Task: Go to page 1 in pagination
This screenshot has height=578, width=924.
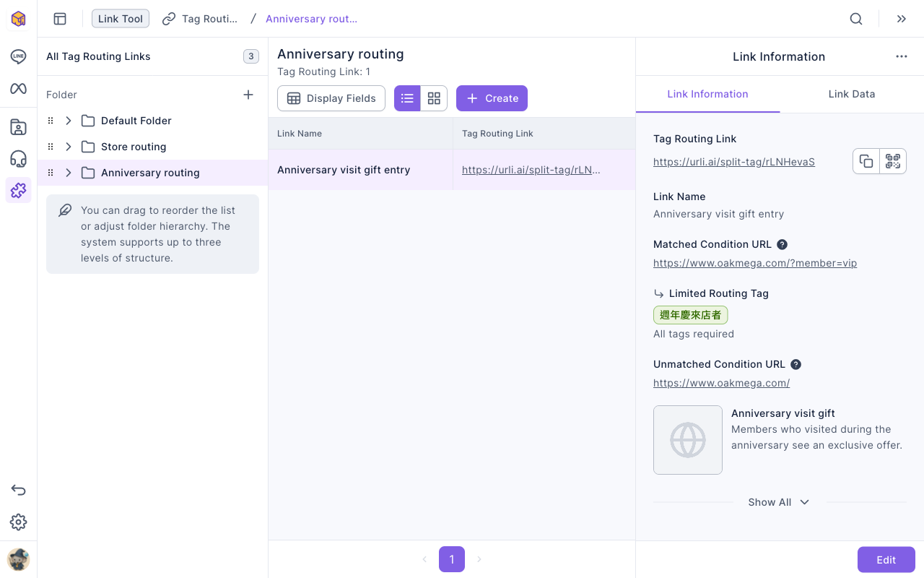Action: coord(452,559)
